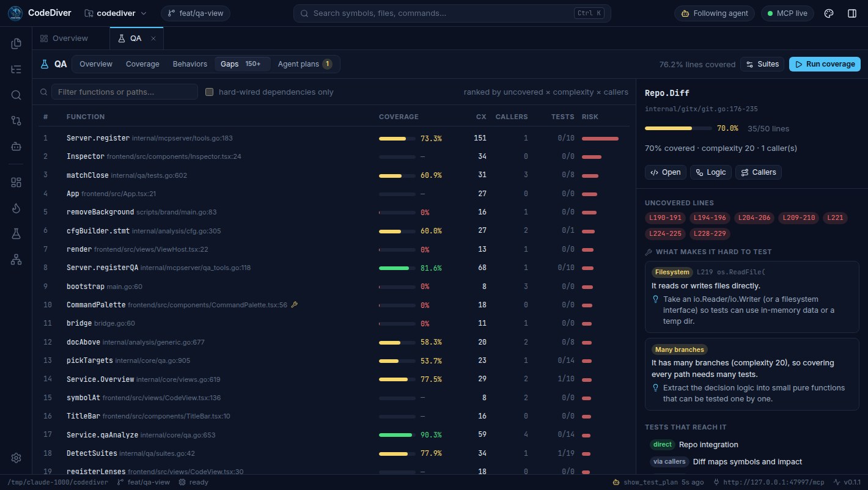Open the QA Overview sub-tab
868x490 pixels.
point(96,64)
